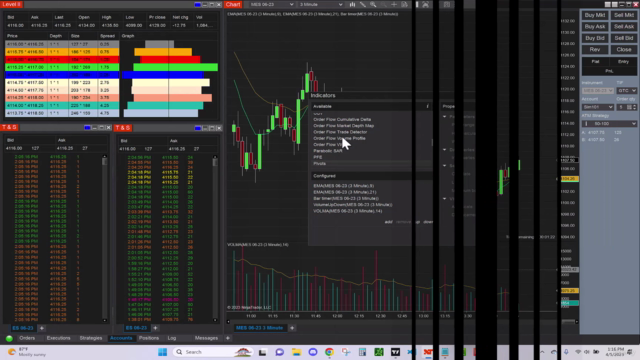Select Order Flow Trade Detector indicator
Image resolution: width=640 pixels, height=360 pixels.
click(x=340, y=132)
